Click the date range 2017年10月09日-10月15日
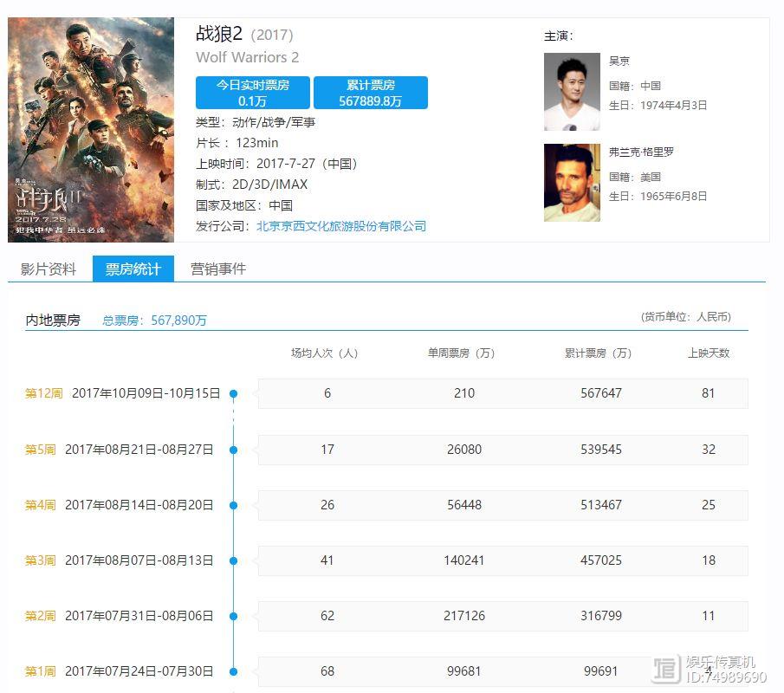This screenshot has height=693, width=784. [146, 393]
